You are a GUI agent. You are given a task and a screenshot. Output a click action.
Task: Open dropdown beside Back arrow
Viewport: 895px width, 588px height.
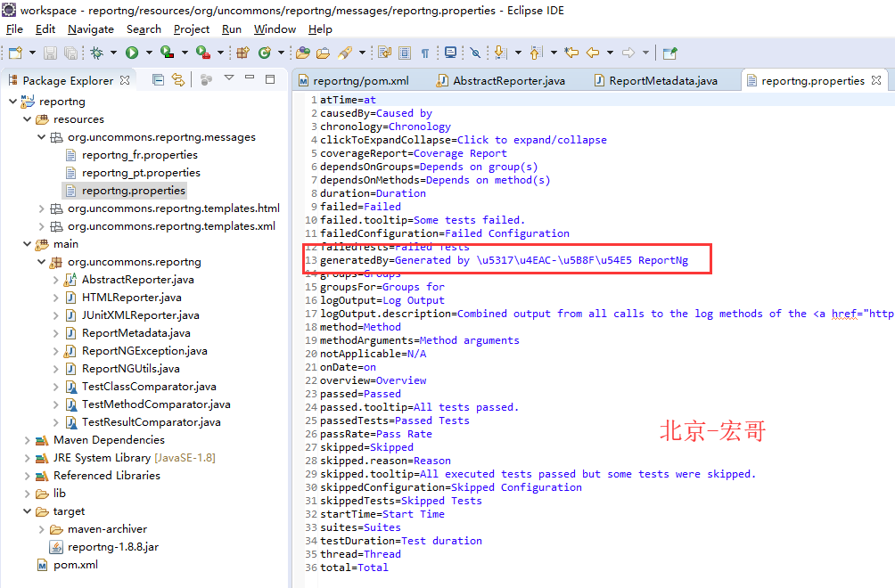610,53
